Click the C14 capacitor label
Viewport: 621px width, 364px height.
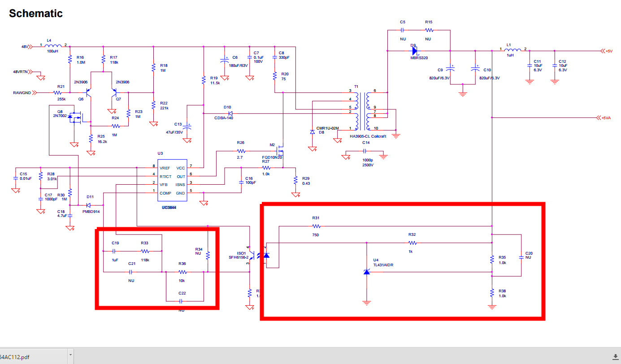pyautogui.click(x=366, y=143)
